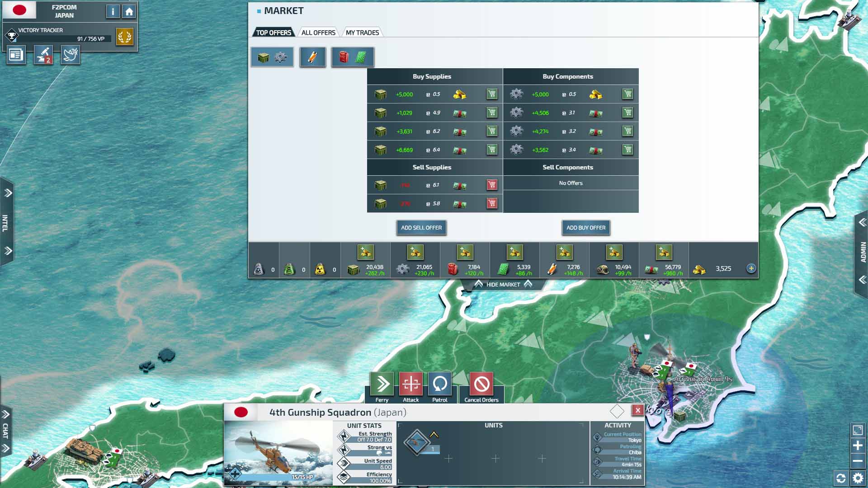Screen dimensions: 868x488
Task: Toggle the supplies and components resource filter
Action: [272, 57]
